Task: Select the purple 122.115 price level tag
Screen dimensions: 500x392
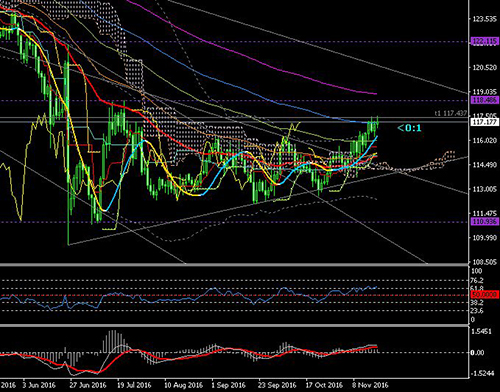Action: click(x=485, y=41)
